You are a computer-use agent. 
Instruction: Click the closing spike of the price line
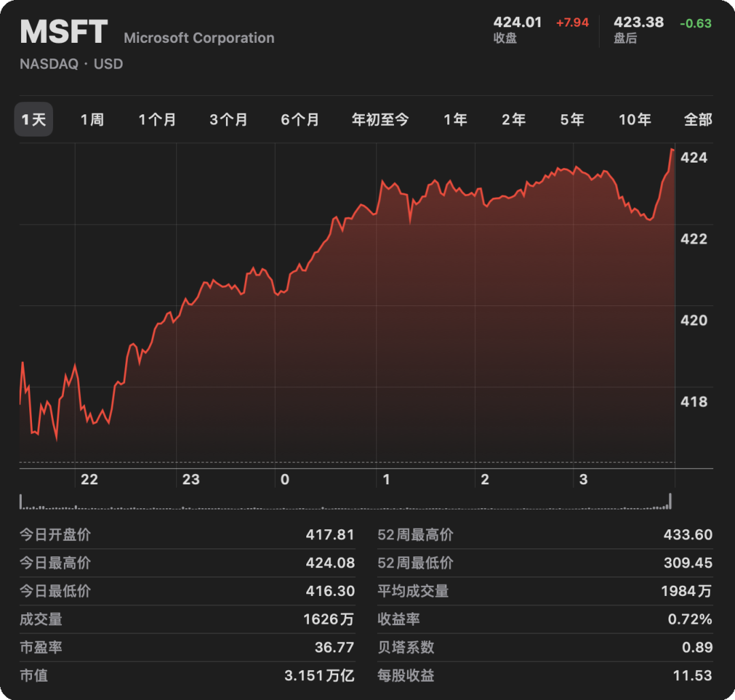coord(672,151)
